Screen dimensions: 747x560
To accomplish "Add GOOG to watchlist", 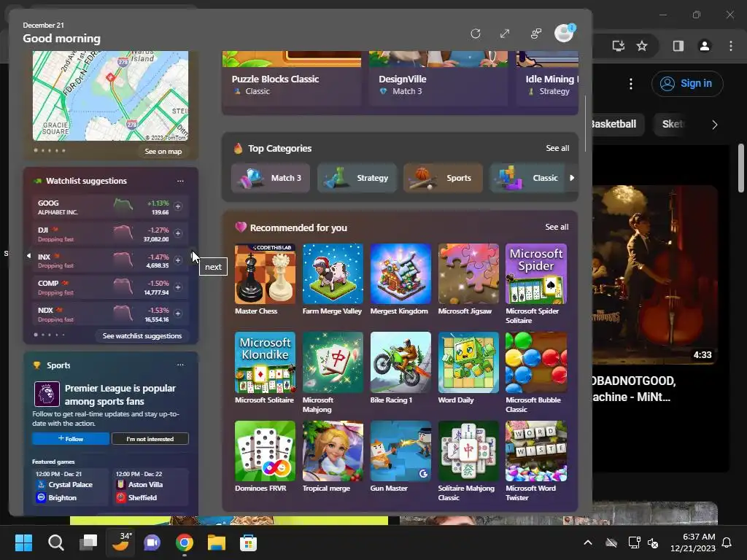I will pyautogui.click(x=178, y=206).
